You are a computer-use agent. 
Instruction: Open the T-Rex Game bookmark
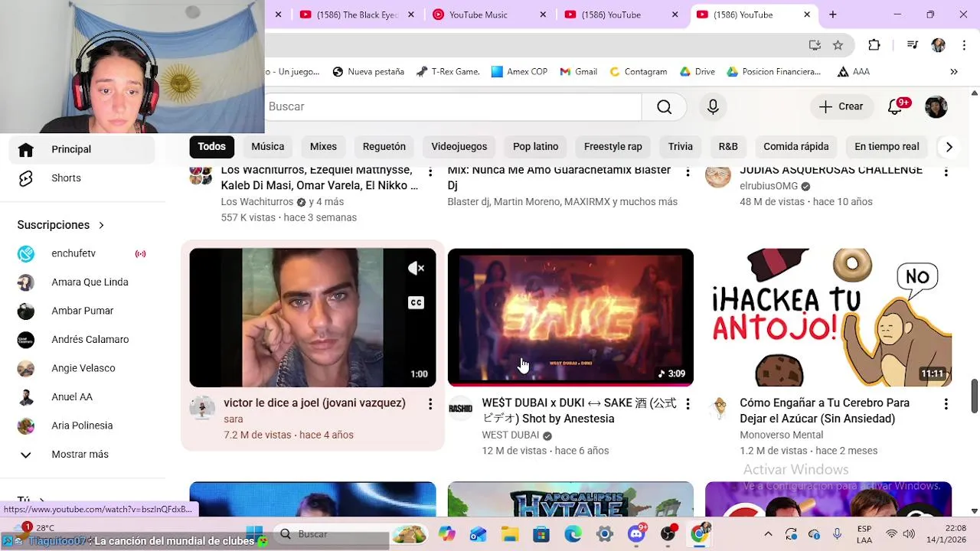pos(448,72)
